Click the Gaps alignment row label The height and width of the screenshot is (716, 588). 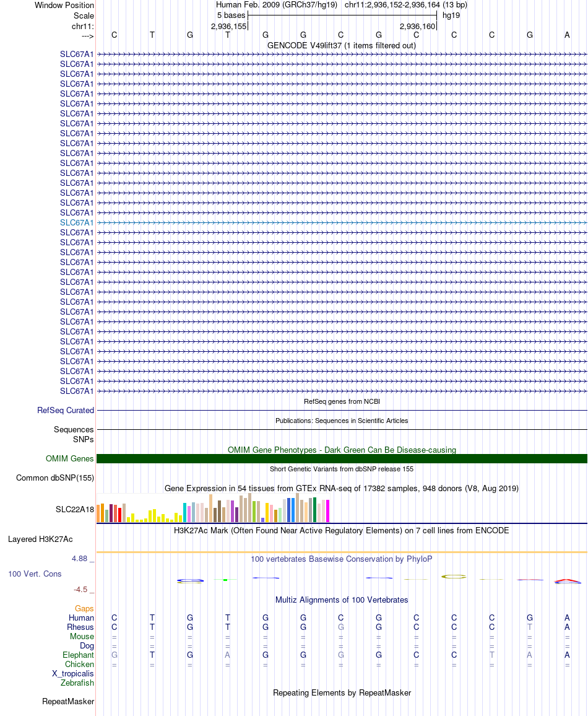click(84, 609)
